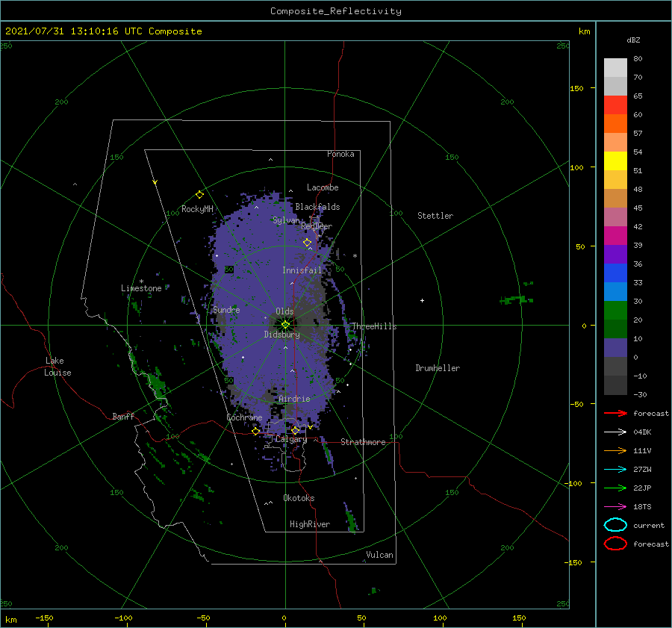The height and width of the screenshot is (628, 672).
Task: Click the Drumheller city label
Action: (438, 368)
